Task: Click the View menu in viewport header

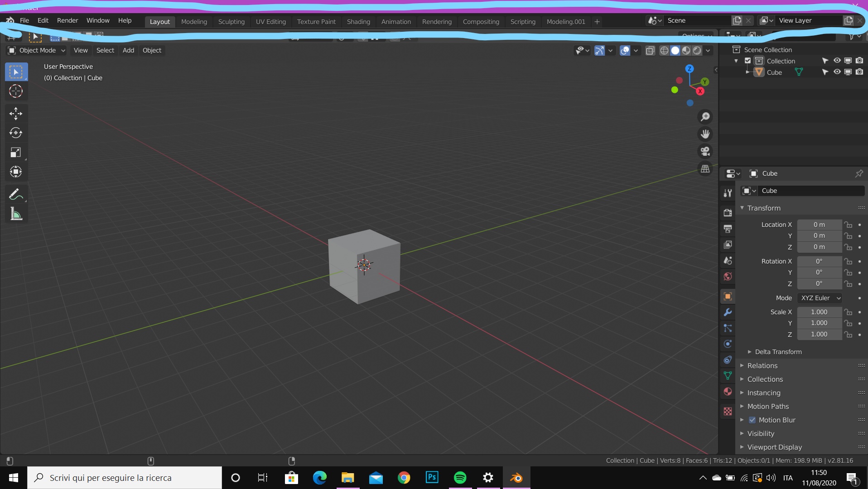Action: point(81,50)
